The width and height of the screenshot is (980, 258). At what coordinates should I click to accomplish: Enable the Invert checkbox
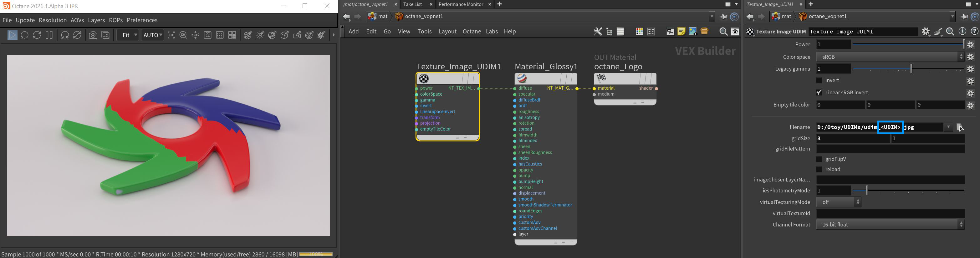(x=819, y=81)
